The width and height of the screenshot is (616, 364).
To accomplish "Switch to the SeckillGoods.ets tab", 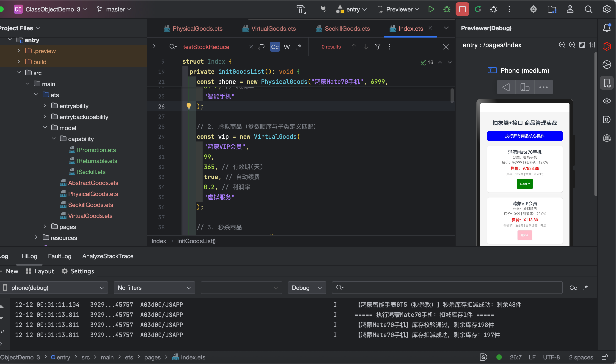I will [347, 28].
